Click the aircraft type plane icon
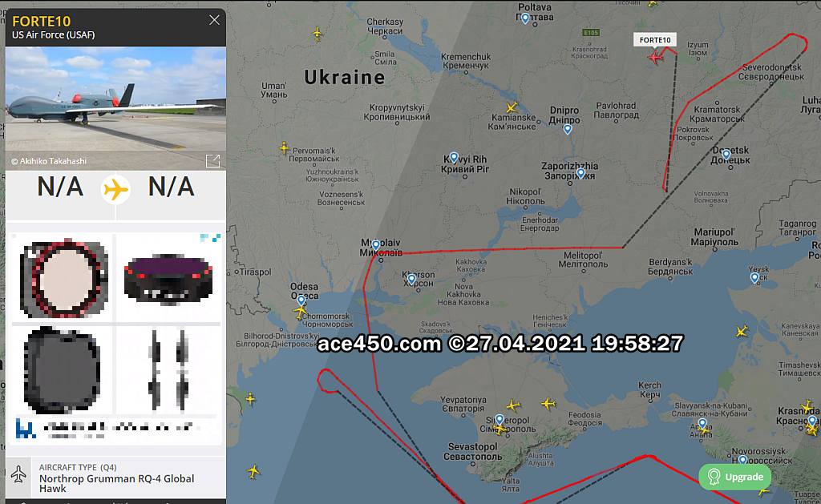This screenshot has width=821, height=504. [19, 474]
